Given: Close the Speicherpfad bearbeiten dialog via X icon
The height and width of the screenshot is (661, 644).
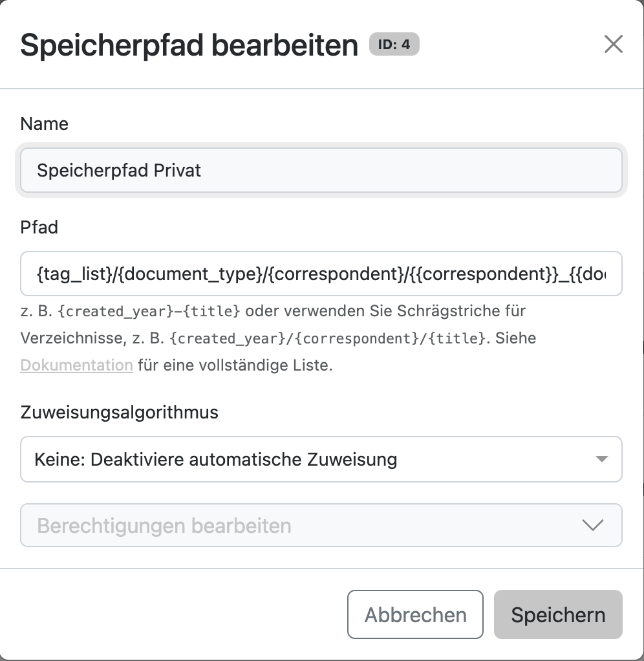Looking at the screenshot, I should [613, 44].
